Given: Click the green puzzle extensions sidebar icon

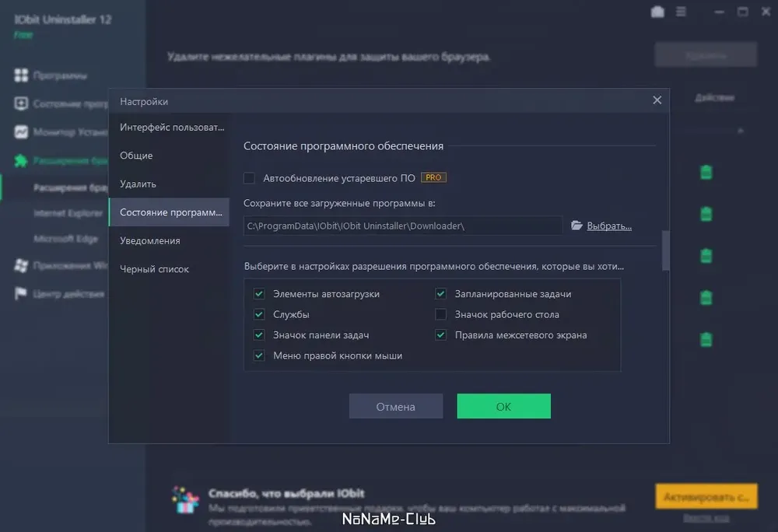Looking at the screenshot, I should 21,161.
